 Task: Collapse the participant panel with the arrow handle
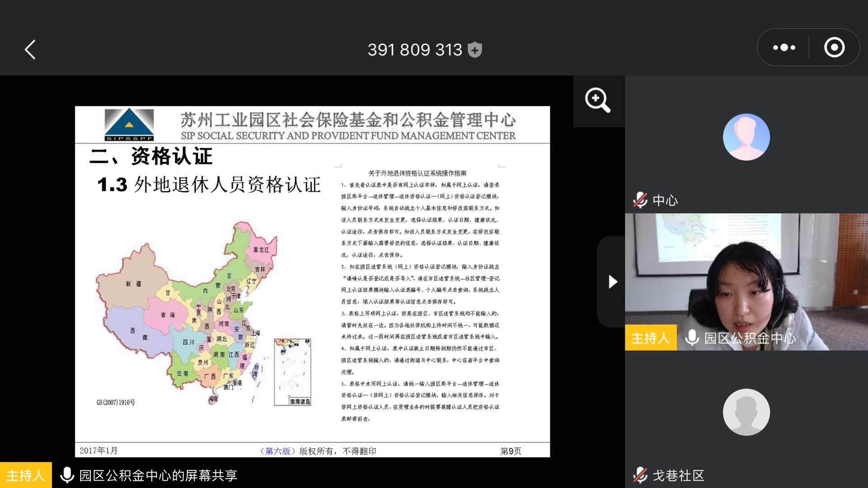(612, 282)
